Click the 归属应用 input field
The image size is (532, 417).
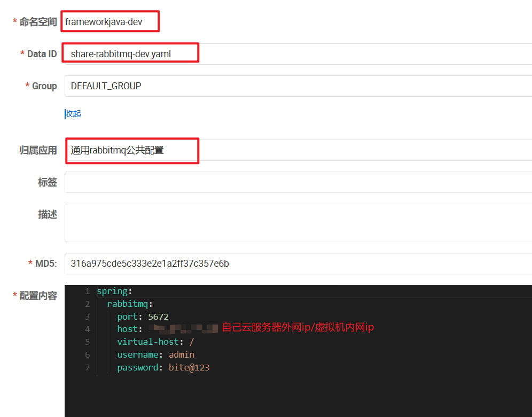[298, 150]
